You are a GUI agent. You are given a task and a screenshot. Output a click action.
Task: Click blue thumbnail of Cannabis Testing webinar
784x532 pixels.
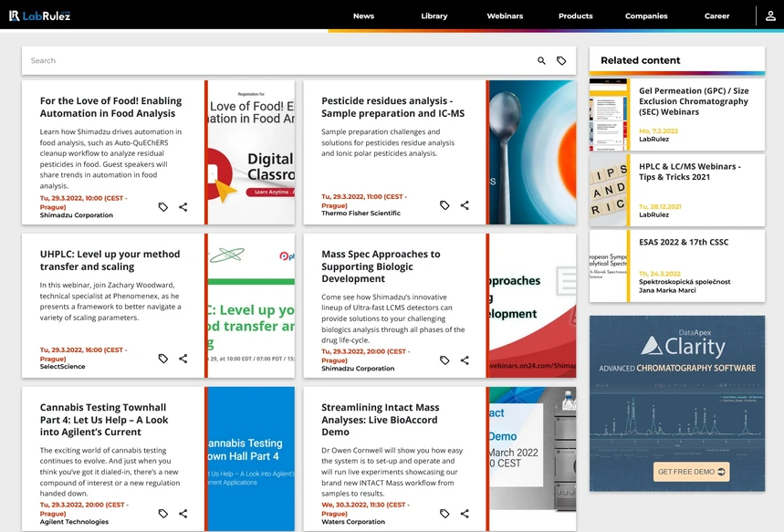tap(252, 458)
